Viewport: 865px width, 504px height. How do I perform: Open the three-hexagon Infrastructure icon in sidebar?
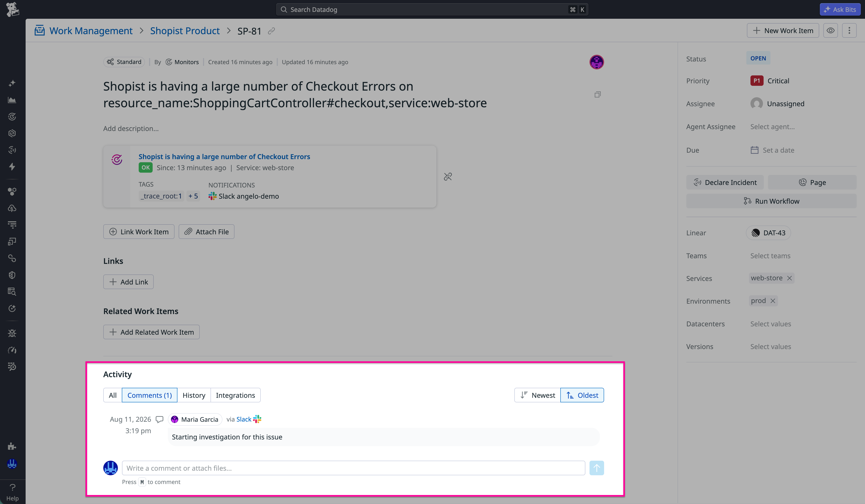coord(12,192)
